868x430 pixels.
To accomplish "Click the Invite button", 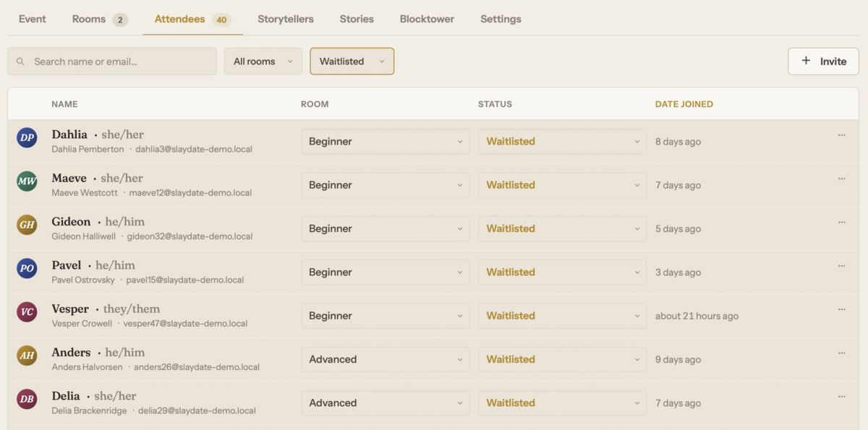I will click(x=823, y=61).
